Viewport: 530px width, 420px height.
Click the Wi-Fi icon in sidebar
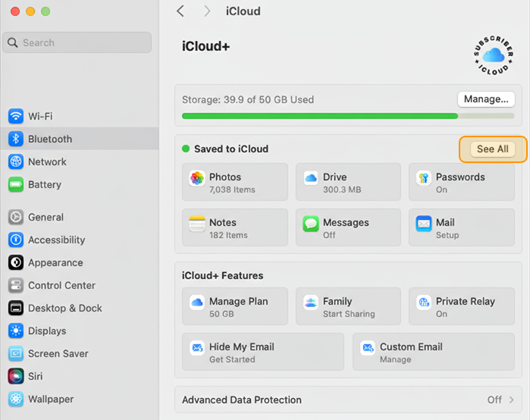(16, 116)
